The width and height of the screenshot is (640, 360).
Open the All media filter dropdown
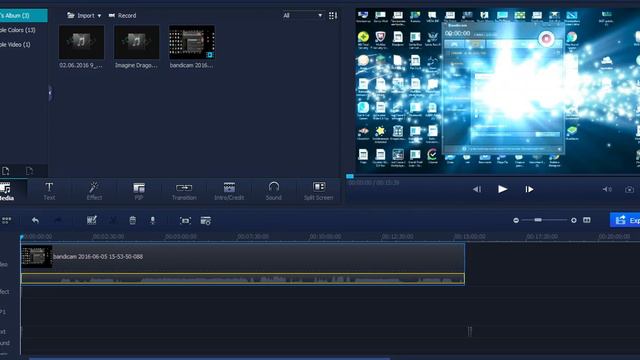tap(302, 16)
